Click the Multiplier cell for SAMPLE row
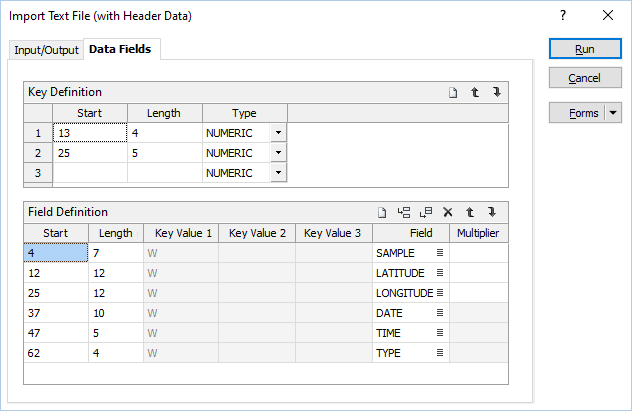 pyautogui.click(x=479, y=253)
